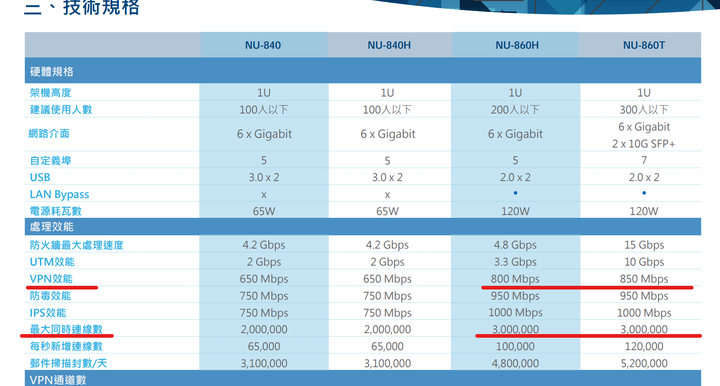Select 3,000,000 under NU-860H
This screenshot has width=720, height=386.
[515, 329]
